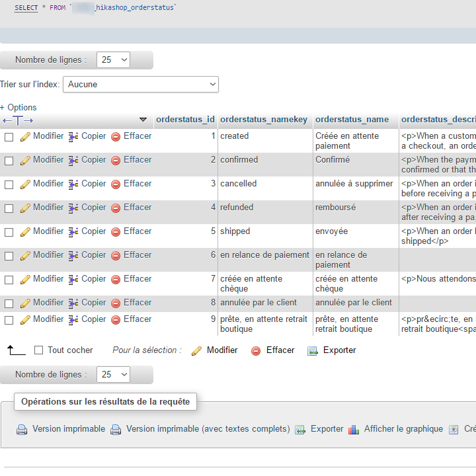This screenshot has height=476, width=476.
Task: Sort by orderstatus_namekey column header
Action: coord(264,120)
